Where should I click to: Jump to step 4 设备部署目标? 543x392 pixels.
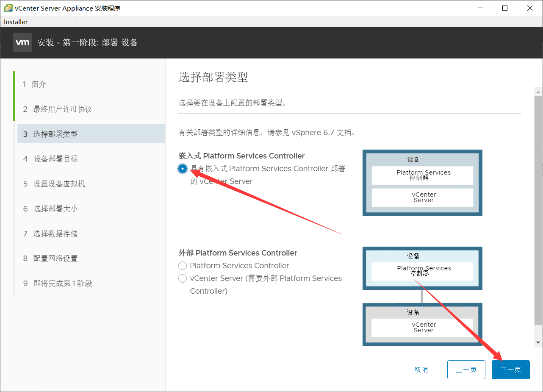click(x=55, y=158)
